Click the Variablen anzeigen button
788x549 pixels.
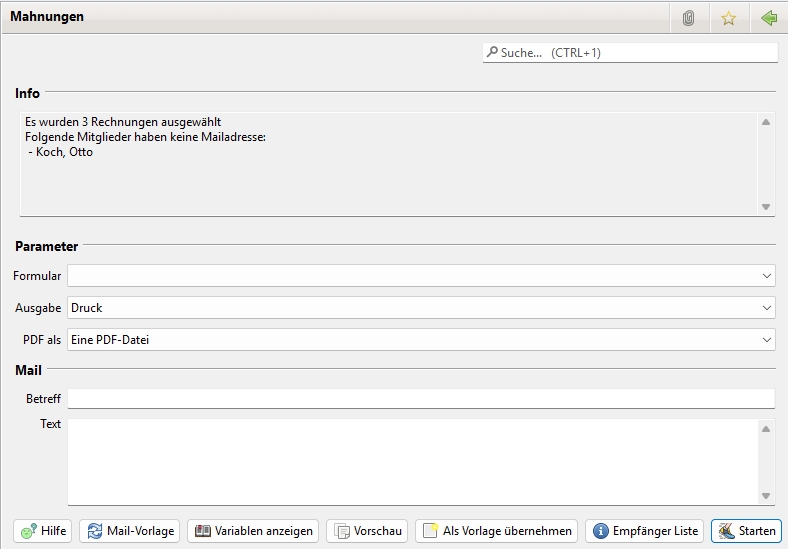[253, 531]
